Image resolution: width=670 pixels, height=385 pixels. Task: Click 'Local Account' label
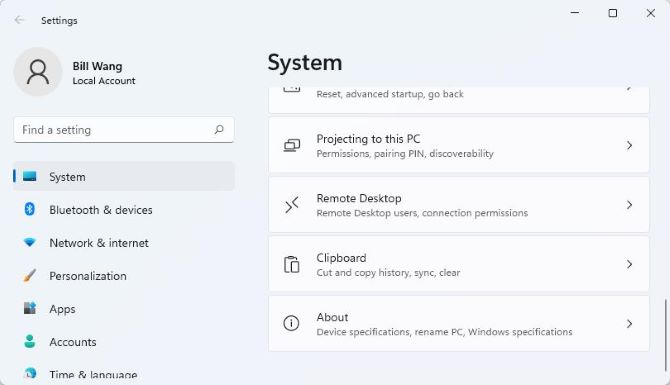(104, 81)
